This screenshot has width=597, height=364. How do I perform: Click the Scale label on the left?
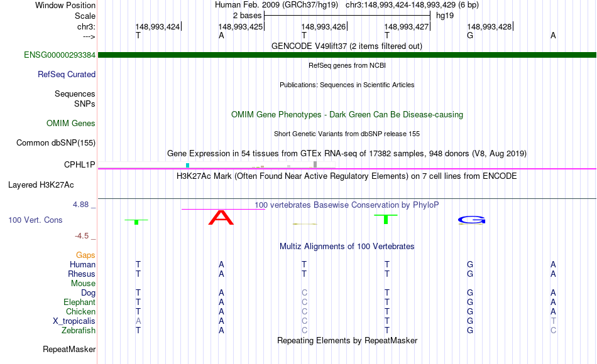click(85, 16)
